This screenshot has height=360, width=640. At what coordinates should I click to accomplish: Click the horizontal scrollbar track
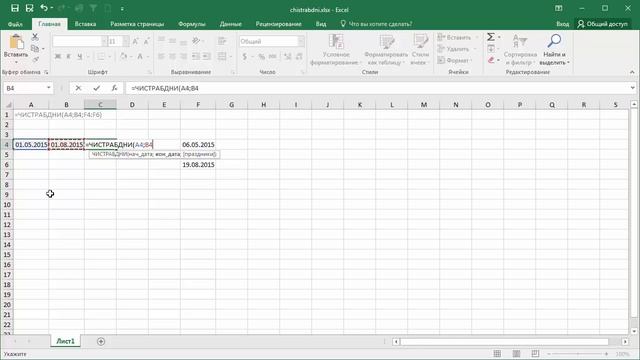point(504,341)
